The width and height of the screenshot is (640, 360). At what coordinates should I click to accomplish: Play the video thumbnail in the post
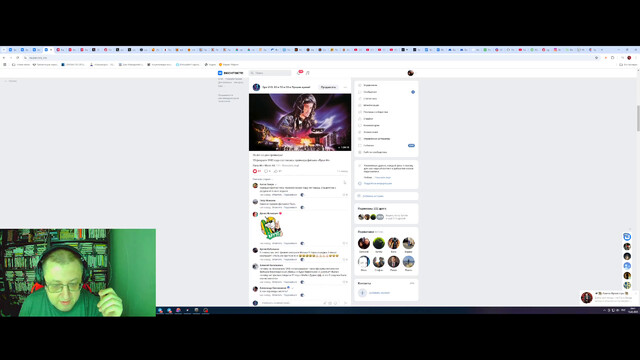pyautogui.click(x=300, y=122)
